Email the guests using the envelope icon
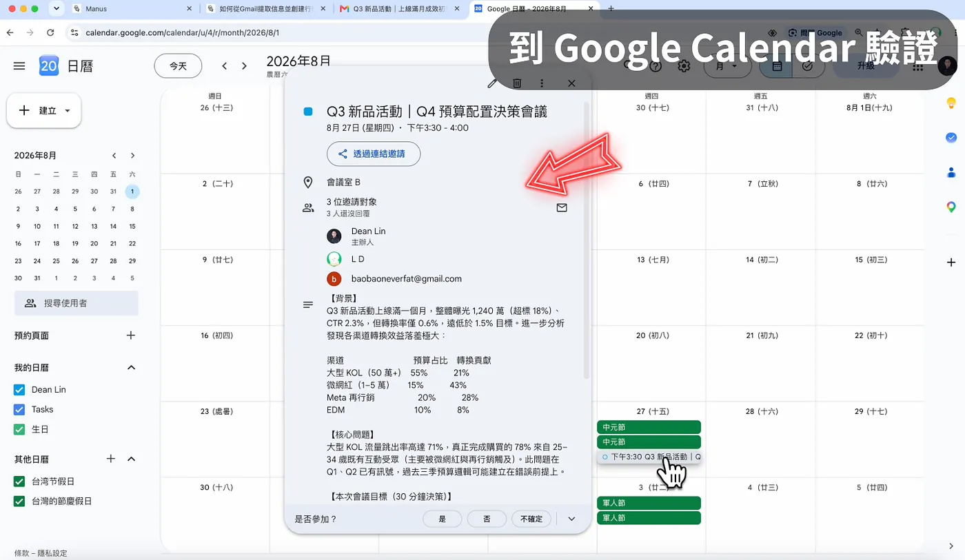The height and width of the screenshot is (560, 965). click(562, 207)
